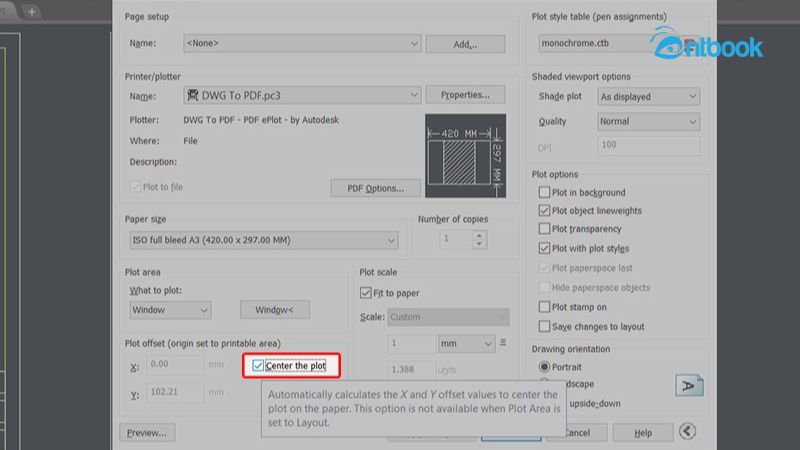Open PDF Options... button
This screenshot has height=450, width=800.
pos(376,188)
